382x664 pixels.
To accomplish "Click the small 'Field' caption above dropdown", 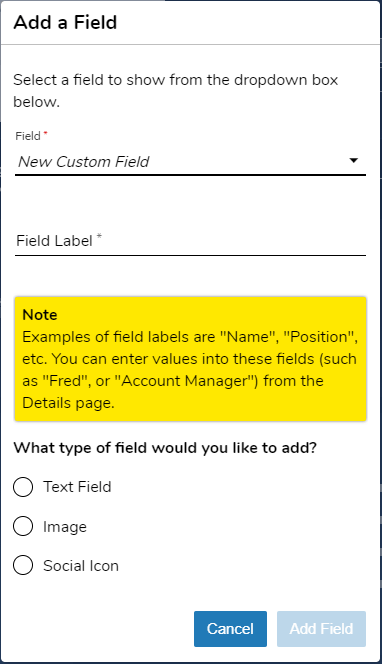I will click(28, 136).
